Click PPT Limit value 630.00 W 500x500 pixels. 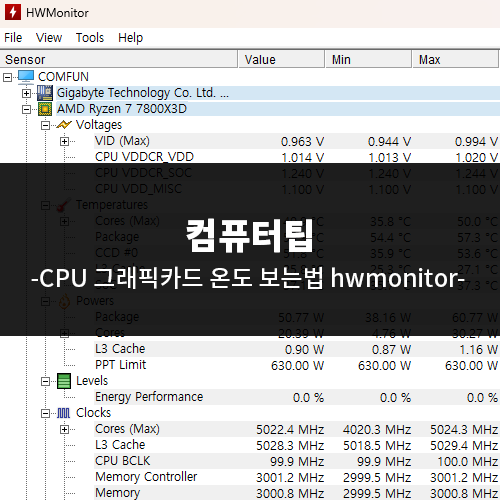[x=297, y=366]
